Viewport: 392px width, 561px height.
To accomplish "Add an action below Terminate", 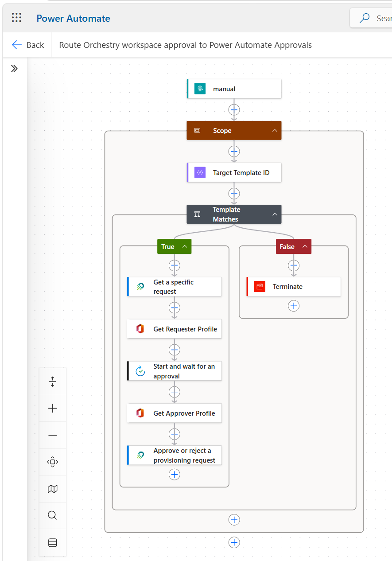I will 293,306.
